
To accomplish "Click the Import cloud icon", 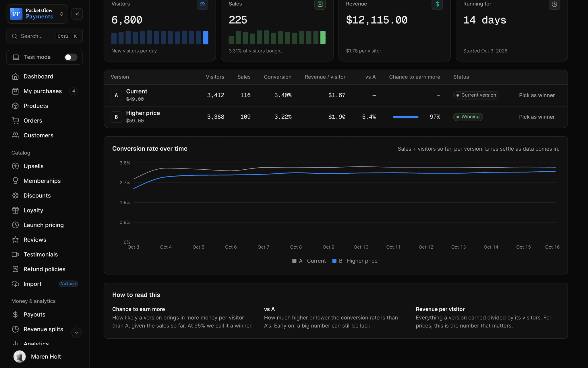I will pos(16,284).
